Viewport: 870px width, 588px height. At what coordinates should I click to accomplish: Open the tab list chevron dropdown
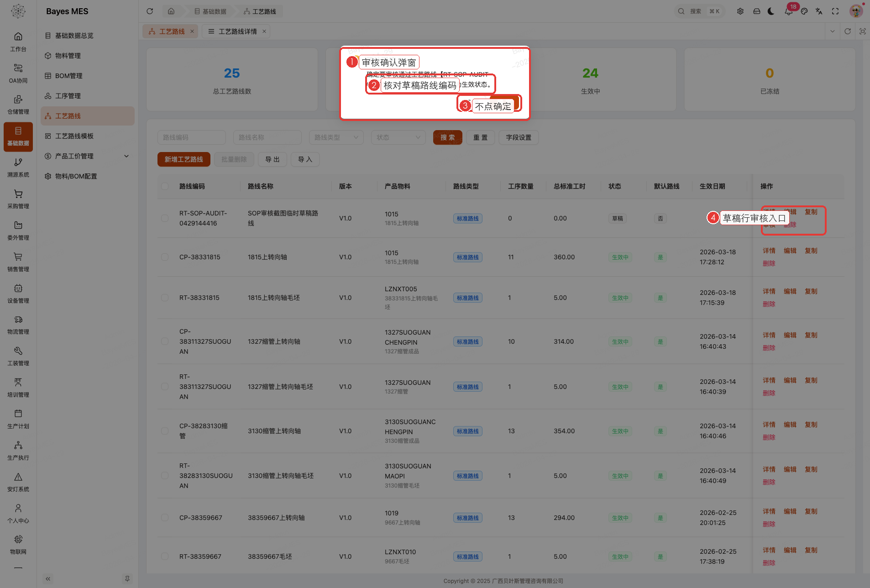coord(832,31)
